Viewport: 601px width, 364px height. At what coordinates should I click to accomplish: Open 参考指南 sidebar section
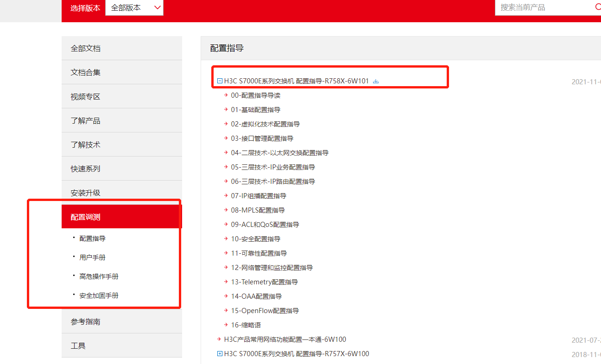122,321
